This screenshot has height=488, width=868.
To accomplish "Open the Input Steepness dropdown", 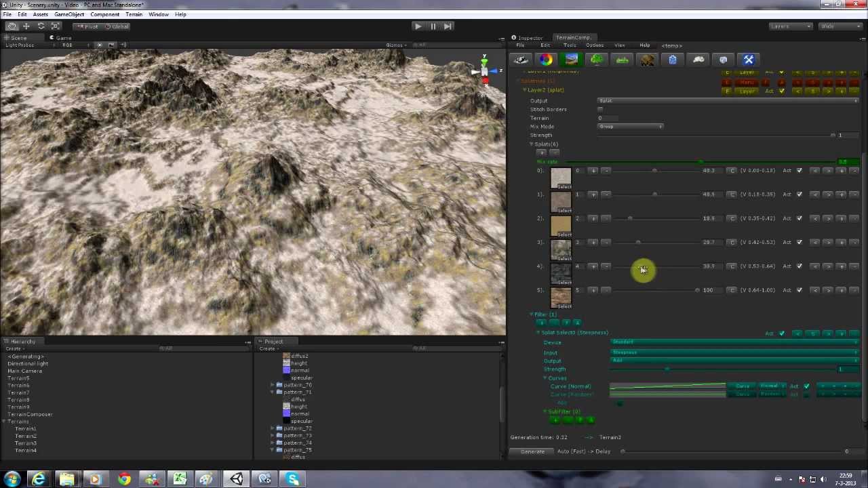I will pyautogui.click(x=734, y=352).
